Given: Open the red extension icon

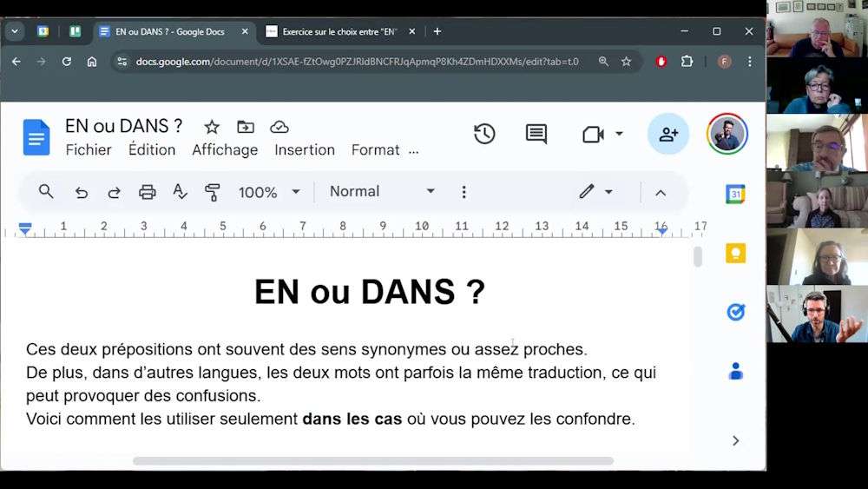Looking at the screenshot, I should click(x=661, y=62).
